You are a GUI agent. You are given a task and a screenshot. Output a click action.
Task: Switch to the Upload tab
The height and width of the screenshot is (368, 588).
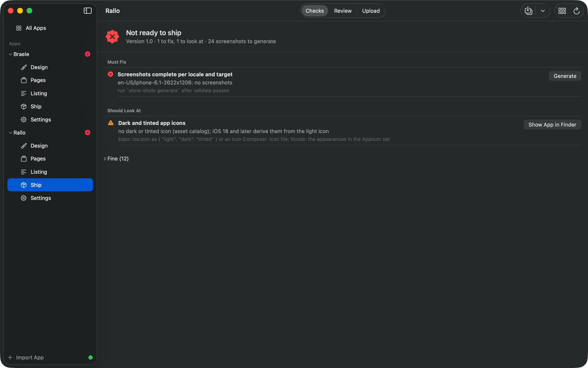pyautogui.click(x=371, y=11)
